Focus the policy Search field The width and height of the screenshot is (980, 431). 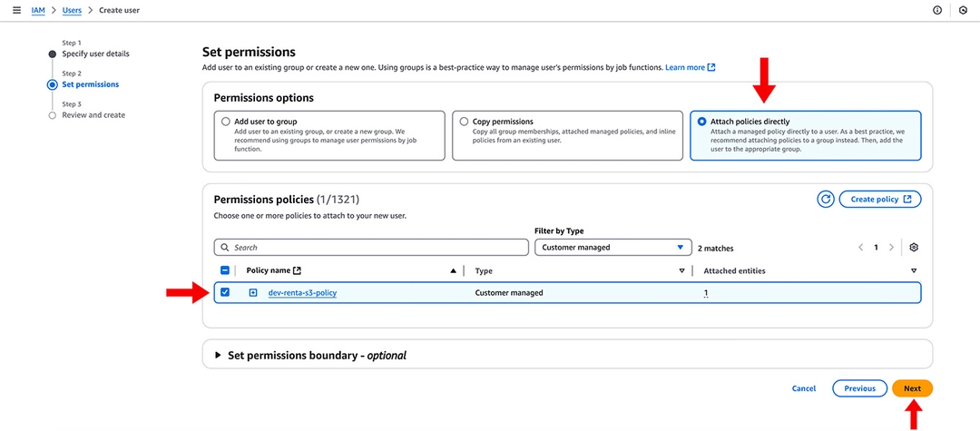coord(371,248)
